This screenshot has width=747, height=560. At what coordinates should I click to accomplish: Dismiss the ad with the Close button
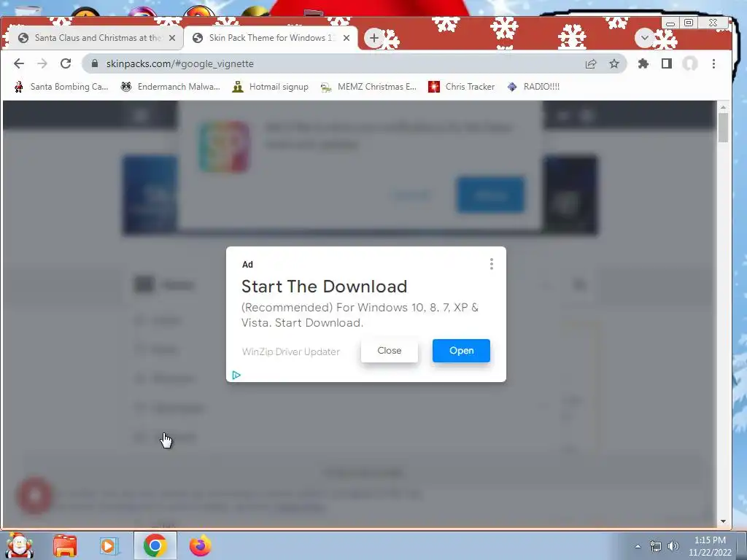[390, 351]
